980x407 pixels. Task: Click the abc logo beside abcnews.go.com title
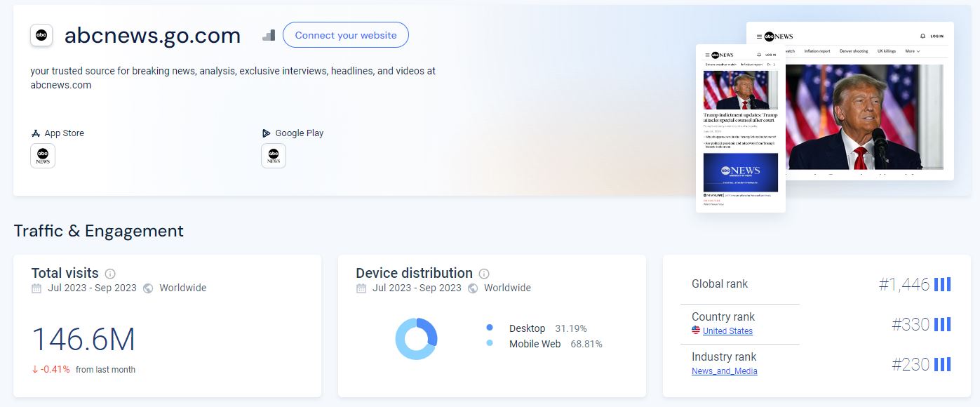[x=41, y=35]
